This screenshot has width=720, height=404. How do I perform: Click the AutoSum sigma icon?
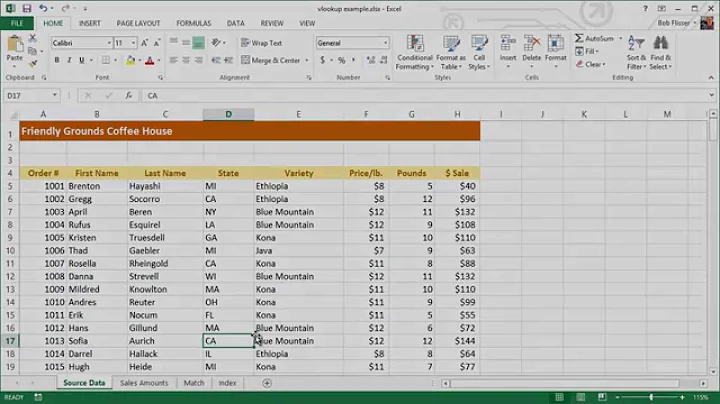coord(580,38)
